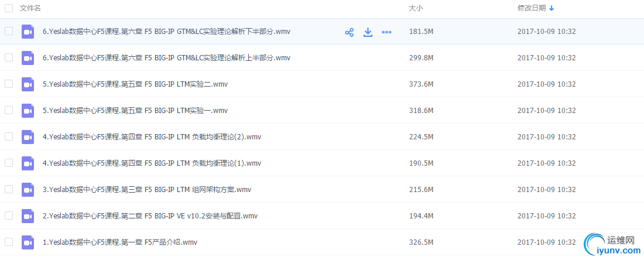Open file 4.Yeslab...负载均衡理论(1).wmv
The image size is (644, 260).
click(152, 163)
